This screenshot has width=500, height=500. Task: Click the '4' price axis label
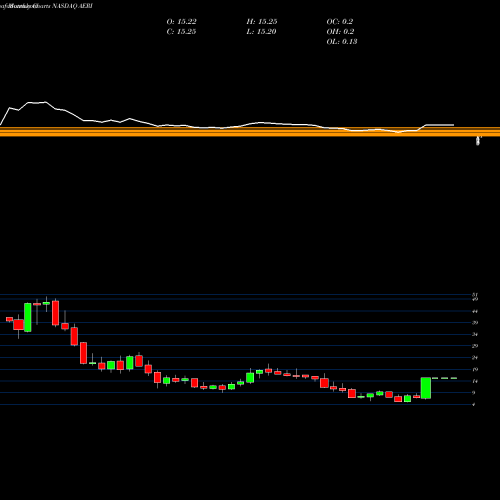(x=474, y=404)
